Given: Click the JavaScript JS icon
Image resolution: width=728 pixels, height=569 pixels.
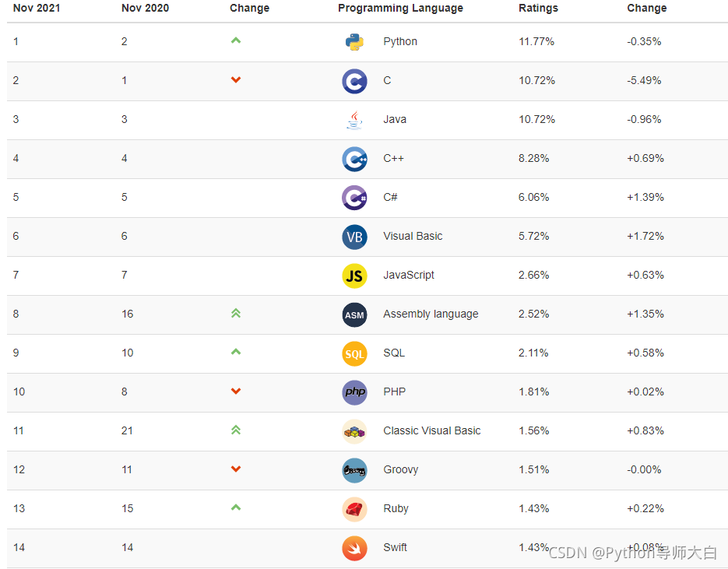Looking at the screenshot, I should 354,276.
